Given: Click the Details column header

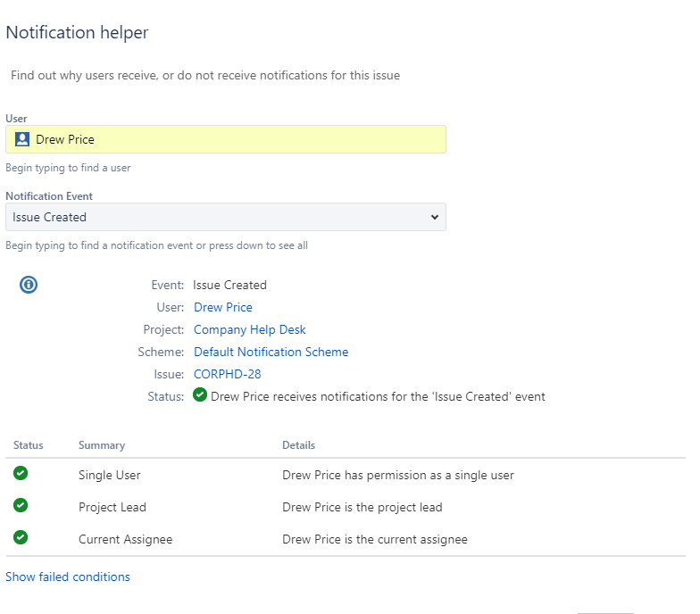Looking at the screenshot, I should (298, 444).
